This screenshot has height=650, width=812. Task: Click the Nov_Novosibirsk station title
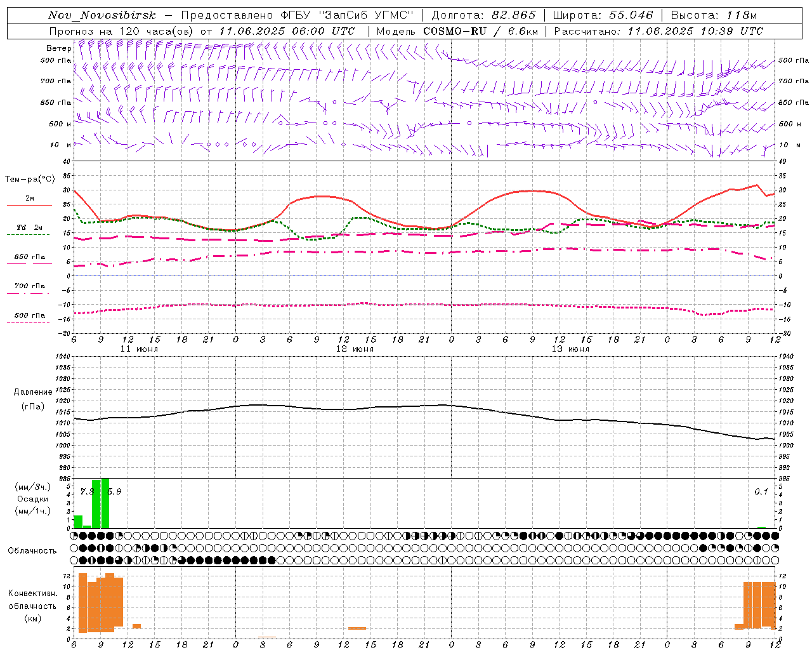102,15
